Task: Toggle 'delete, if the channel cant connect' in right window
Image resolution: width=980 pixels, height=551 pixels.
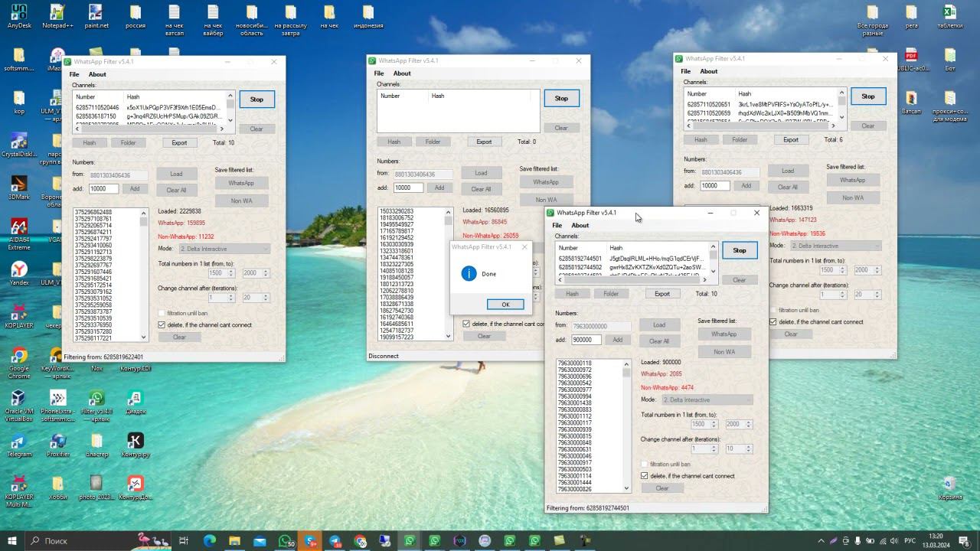Action: (773, 322)
